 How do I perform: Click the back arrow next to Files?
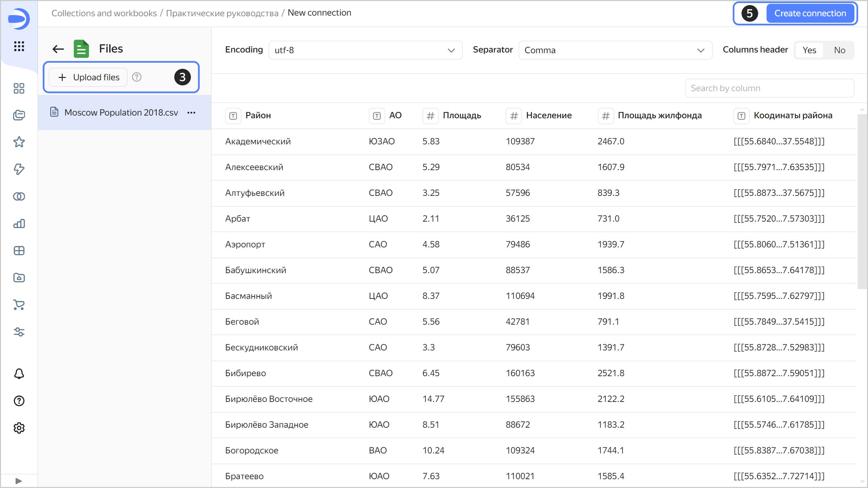[x=58, y=49]
